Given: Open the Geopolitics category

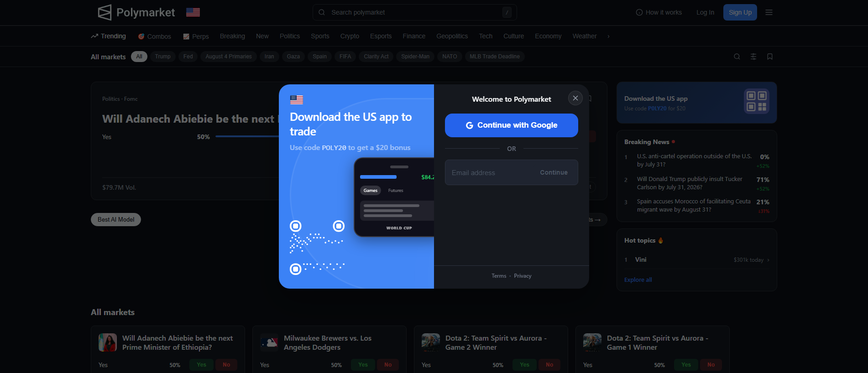Looking at the screenshot, I should click(452, 36).
